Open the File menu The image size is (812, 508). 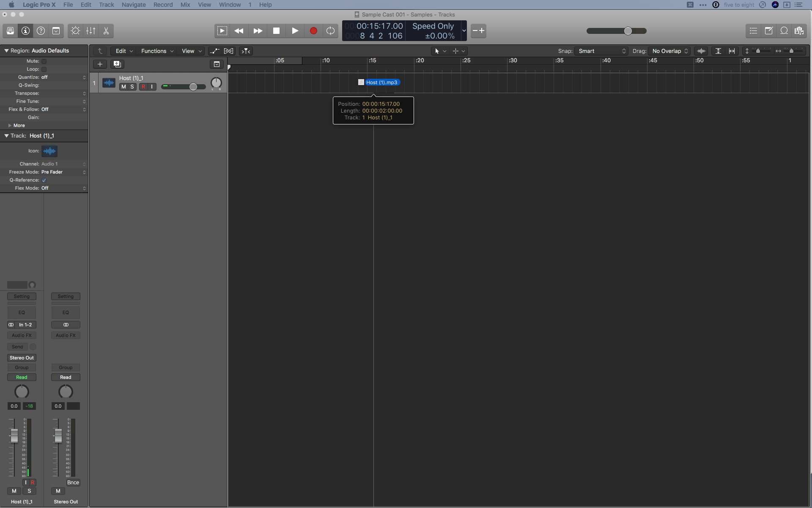(68, 5)
